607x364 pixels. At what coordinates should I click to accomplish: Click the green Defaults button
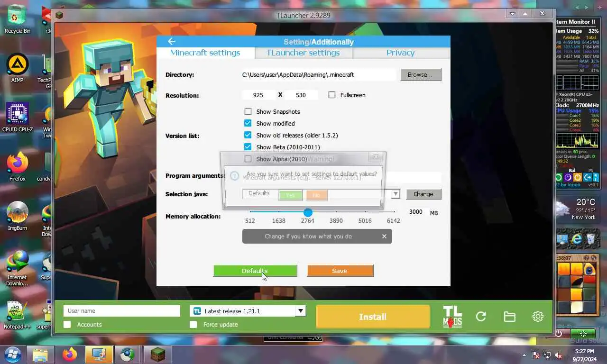(255, 271)
